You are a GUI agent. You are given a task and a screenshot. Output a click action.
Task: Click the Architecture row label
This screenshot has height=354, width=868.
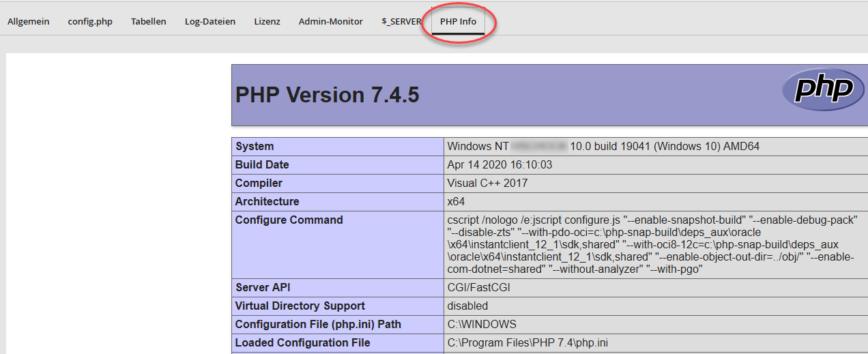(x=267, y=201)
